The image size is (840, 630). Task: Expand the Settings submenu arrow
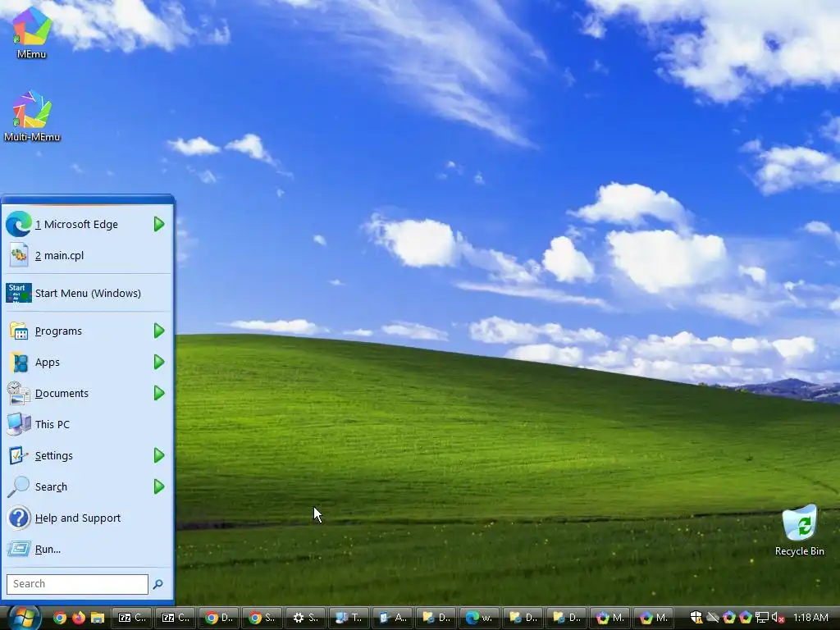click(x=159, y=455)
